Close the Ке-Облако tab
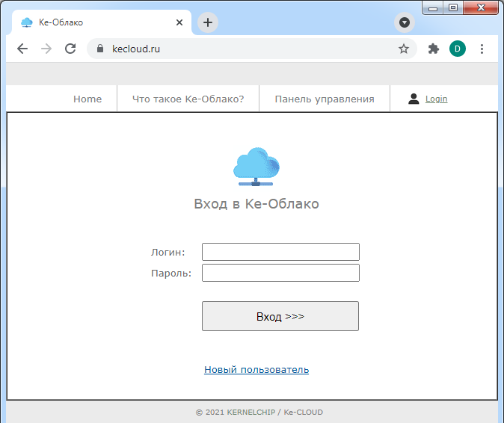The width and height of the screenshot is (504, 423). click(179, 22)
